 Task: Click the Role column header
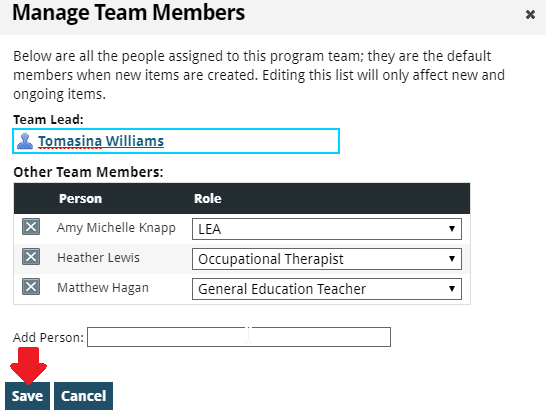pos(208,198)
